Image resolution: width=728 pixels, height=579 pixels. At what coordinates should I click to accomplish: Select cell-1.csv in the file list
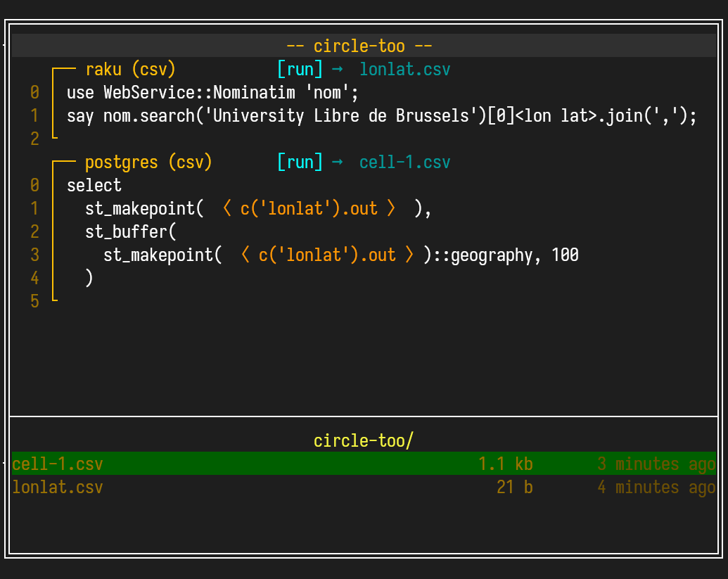click(58, 464)
